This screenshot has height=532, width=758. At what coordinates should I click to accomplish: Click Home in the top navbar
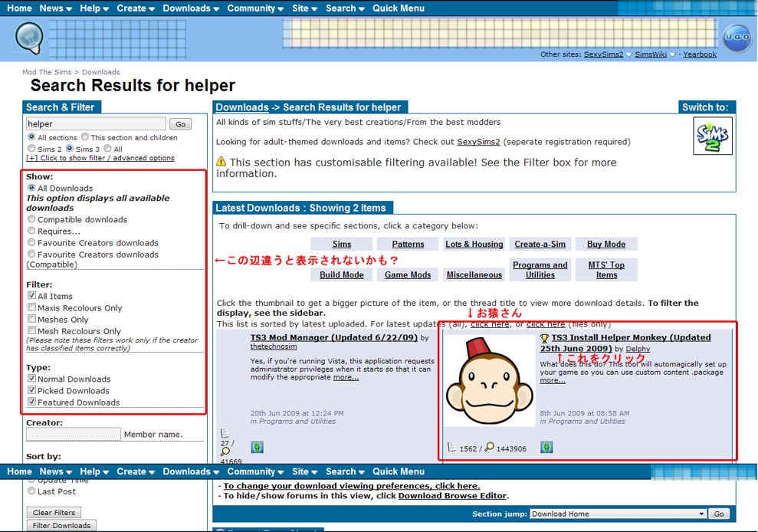(x=19, y=8)
